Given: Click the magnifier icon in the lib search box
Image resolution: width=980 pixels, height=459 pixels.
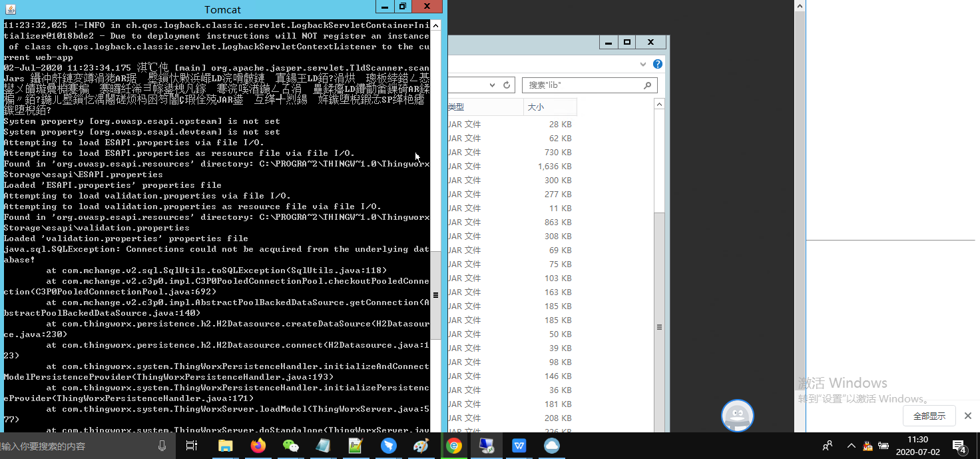Looking at the screenshot, I should click(x=647, y=85).
